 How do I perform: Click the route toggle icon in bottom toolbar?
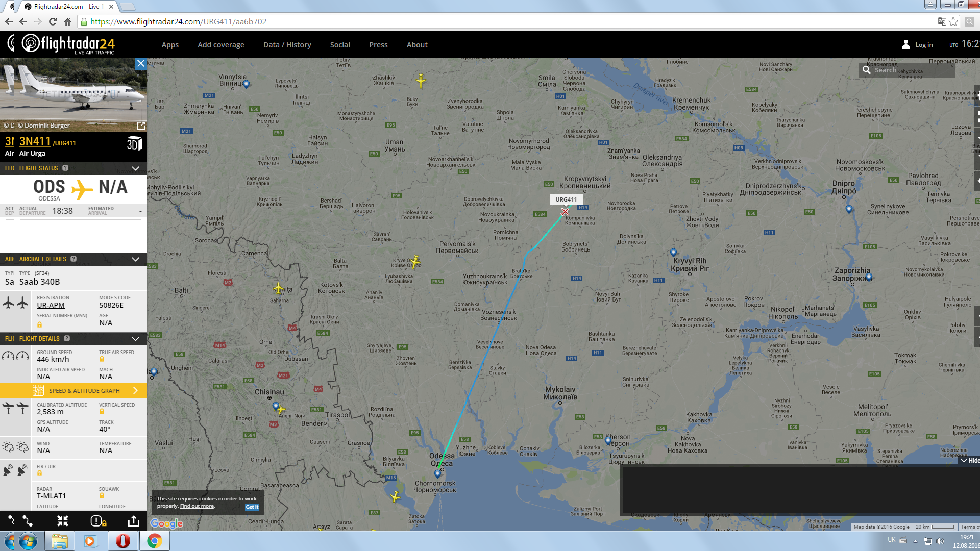(27, 521)
